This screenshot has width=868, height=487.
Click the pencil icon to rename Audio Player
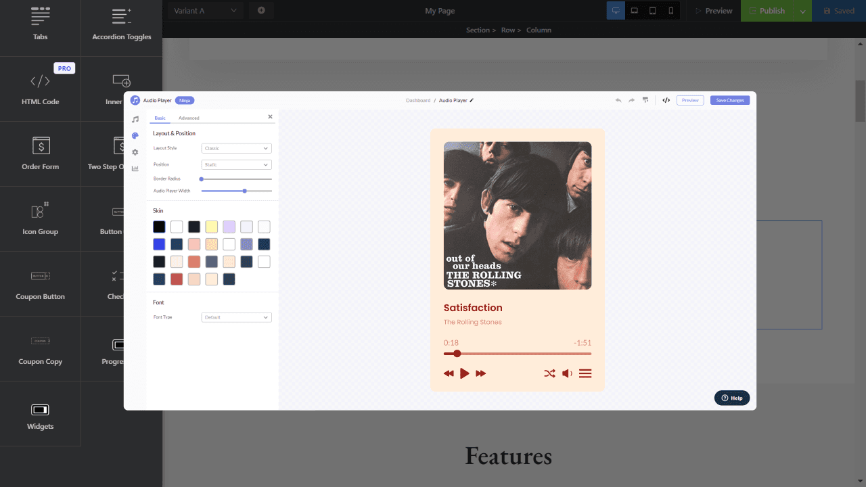point(472,100)
